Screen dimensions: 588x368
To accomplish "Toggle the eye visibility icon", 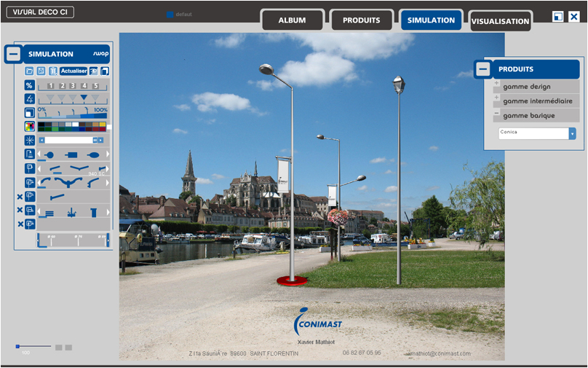I will [94, 71].
